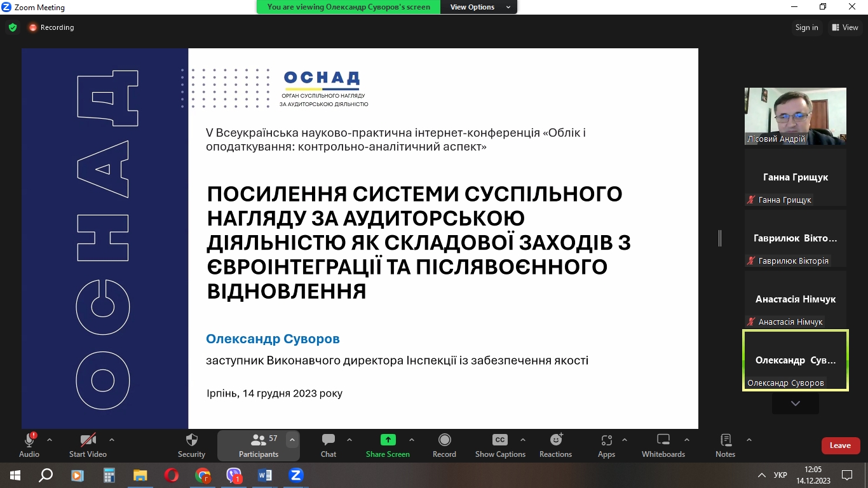Expand Notes options chevron
This screenshot has width=868, height=488.
(749, 440)
